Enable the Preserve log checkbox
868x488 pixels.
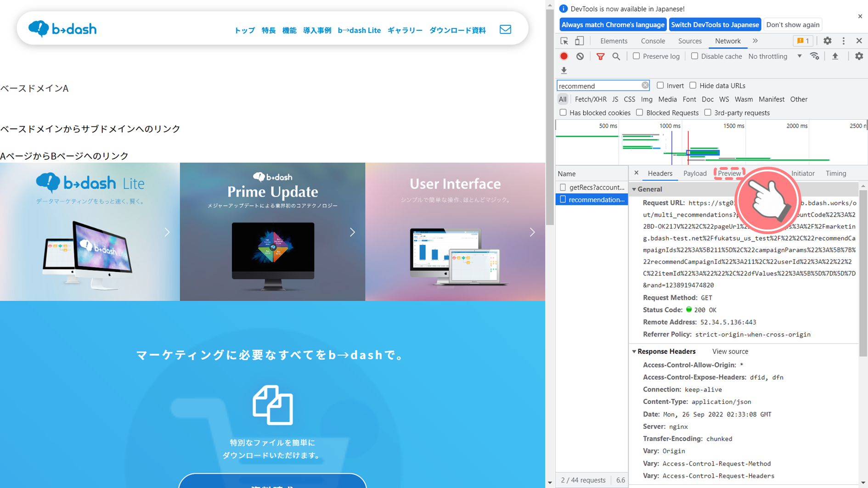point(636,56)
